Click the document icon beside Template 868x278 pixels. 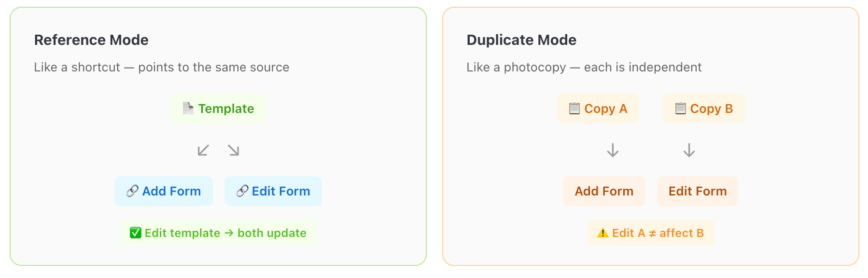pos(188,108)
